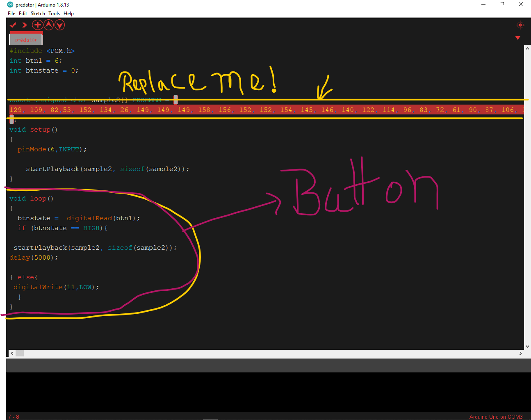Click the number '129' in sample array
This screenshot has height=420, width=531.
coord(16,110)
